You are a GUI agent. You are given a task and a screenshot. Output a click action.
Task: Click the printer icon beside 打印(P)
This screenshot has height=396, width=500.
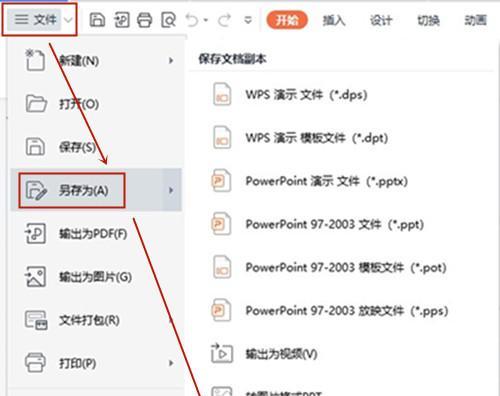(x=35, y=363)
